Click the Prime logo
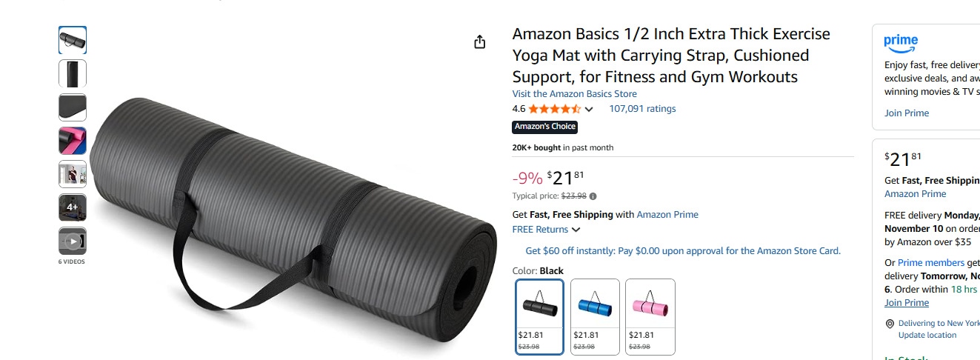Screen dimensions: 980x360 click(x=901, y=43)
